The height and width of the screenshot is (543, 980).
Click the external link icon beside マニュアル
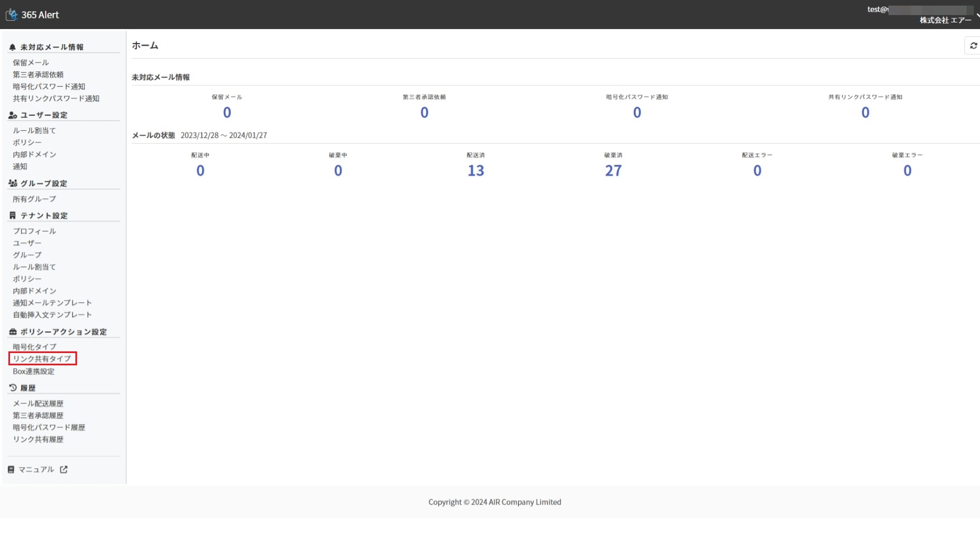coord(64,470)
